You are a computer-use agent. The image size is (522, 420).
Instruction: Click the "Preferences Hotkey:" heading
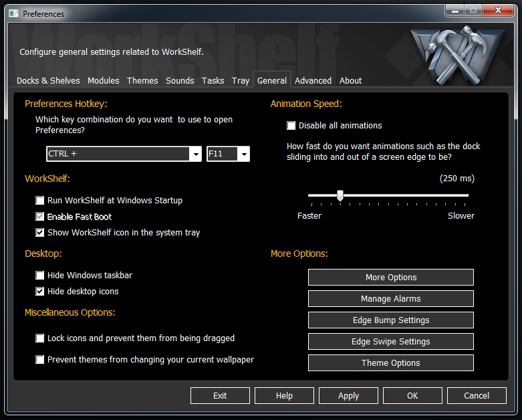click(x=66, y=104)
